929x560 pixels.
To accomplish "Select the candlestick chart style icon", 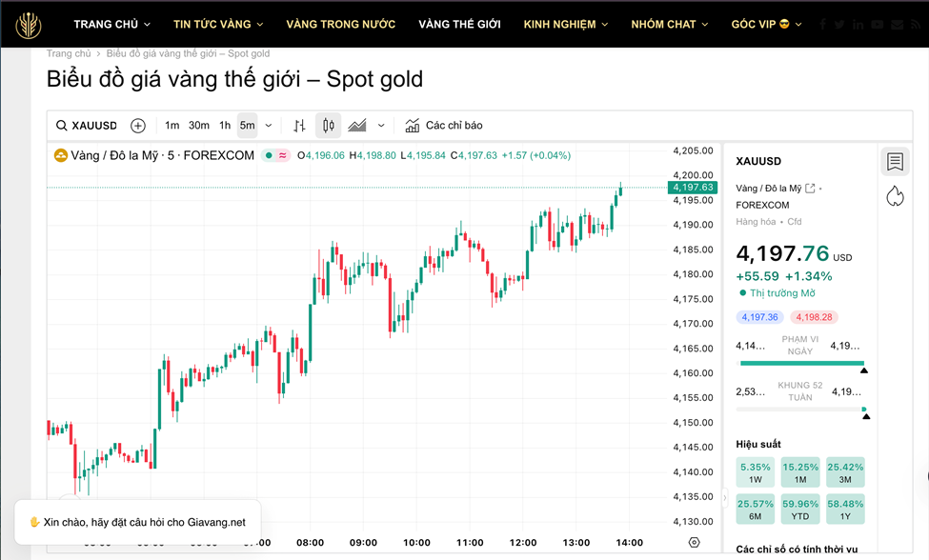I will click(329, 126).
